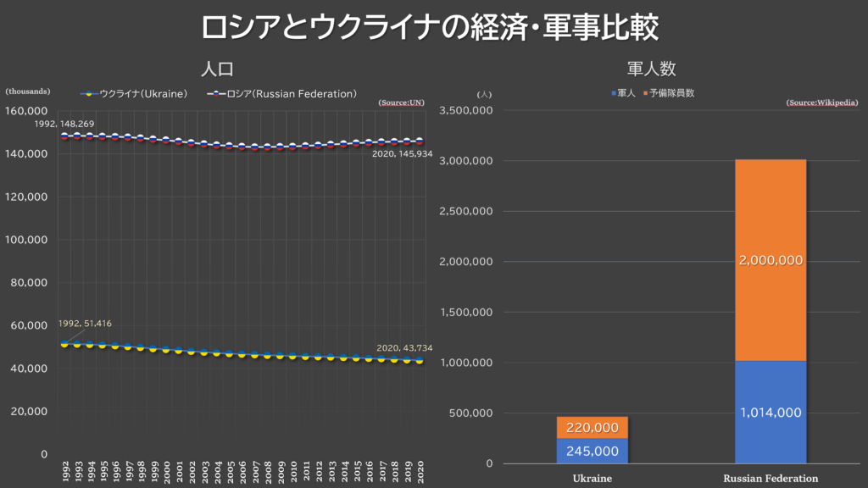Click the Source:UN label
Screen dimensions: 868x488
click(x=401, y=103)
